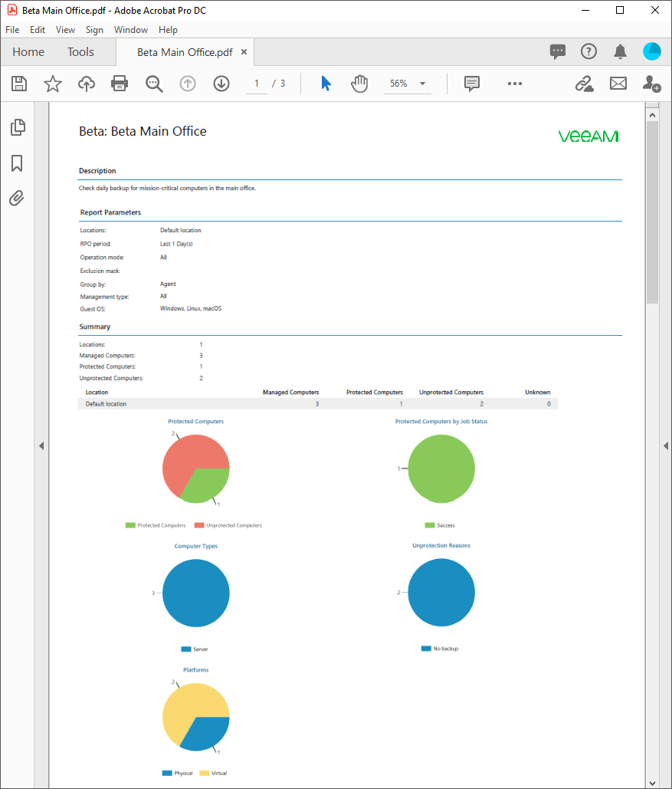Screen dimensions: 672x789
Task: Open the Edit menu
Action: [38, 30]
